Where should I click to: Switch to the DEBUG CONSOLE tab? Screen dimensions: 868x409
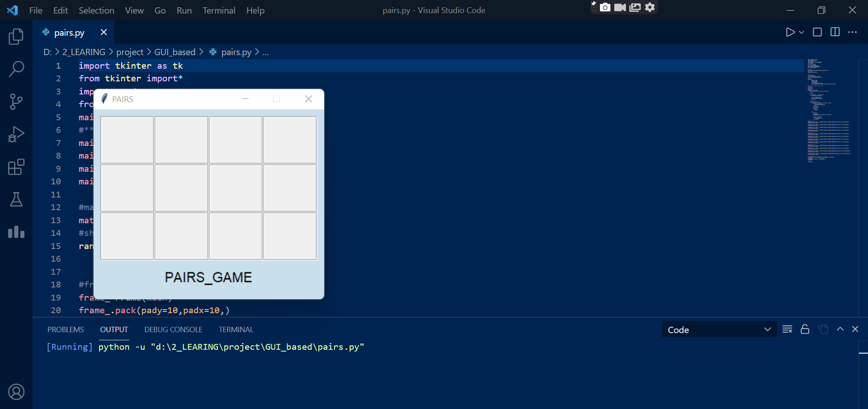pyautogui.click(x=173, y=329)
